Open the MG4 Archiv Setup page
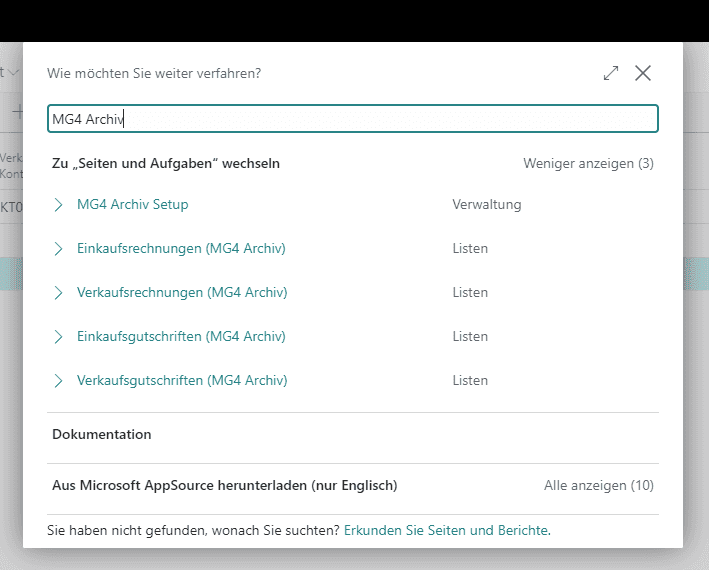This screenshot has height=570, width=709. point(132,205)
